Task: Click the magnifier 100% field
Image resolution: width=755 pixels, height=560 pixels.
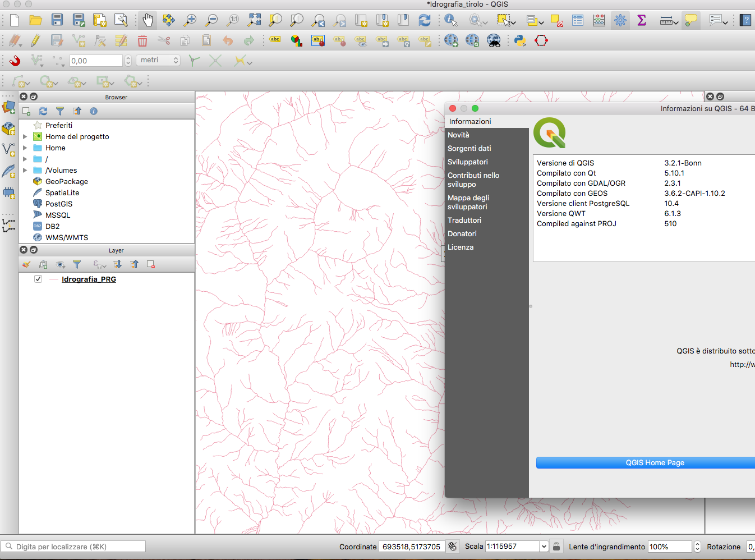Action: (x=670, y=547)
